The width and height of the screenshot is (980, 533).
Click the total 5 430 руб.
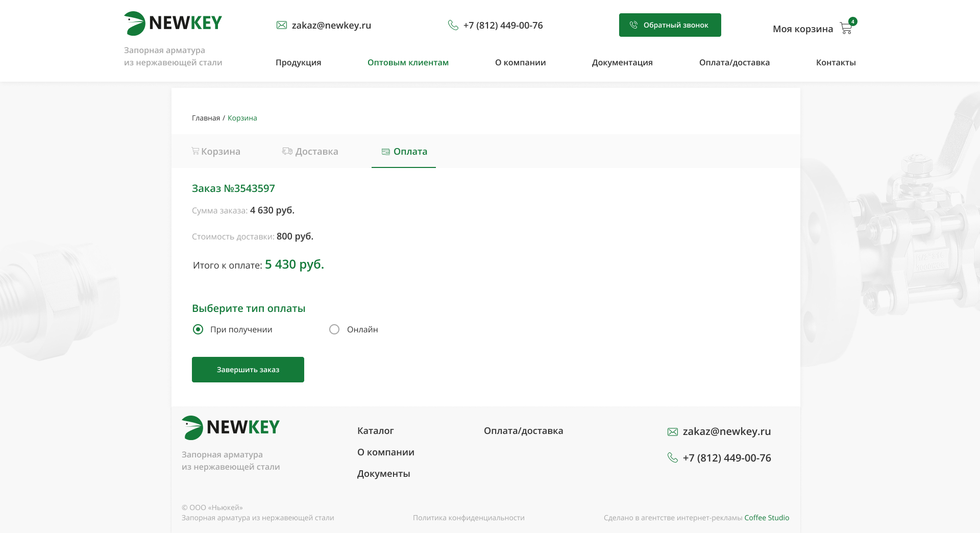pyautogui.click(x=295, y=264)
